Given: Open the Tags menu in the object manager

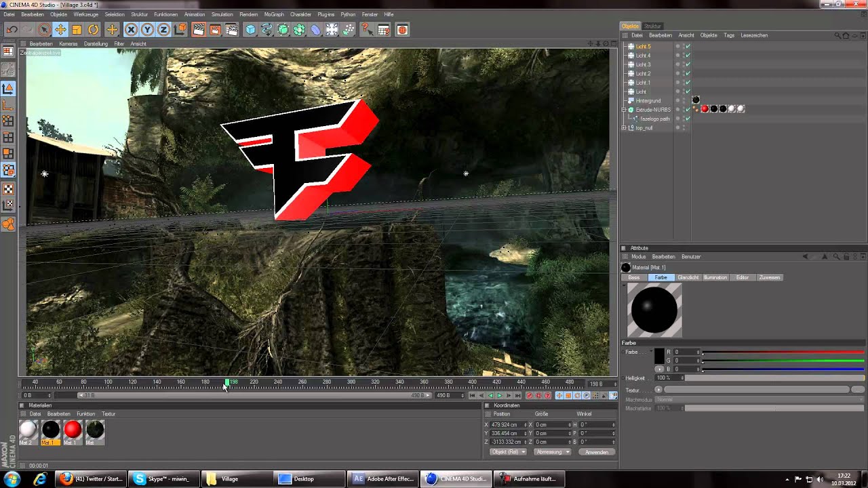Looking at the screenshot, I should click(729, 35).
